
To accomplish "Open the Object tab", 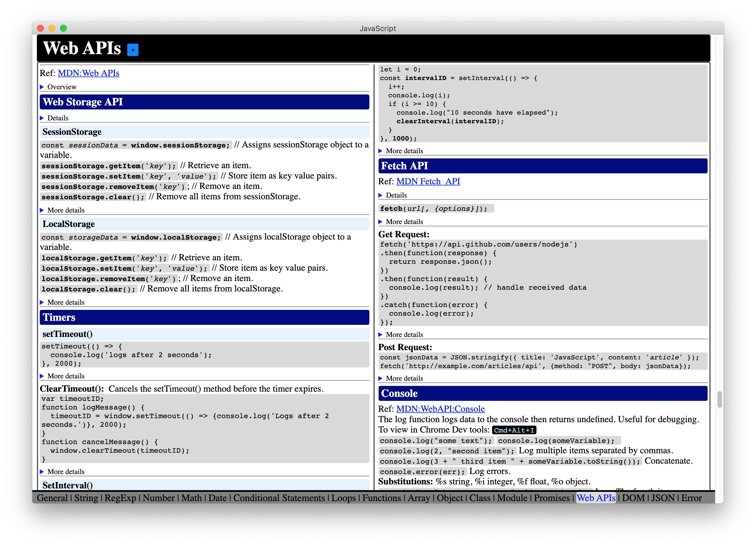I will (450, 498).
